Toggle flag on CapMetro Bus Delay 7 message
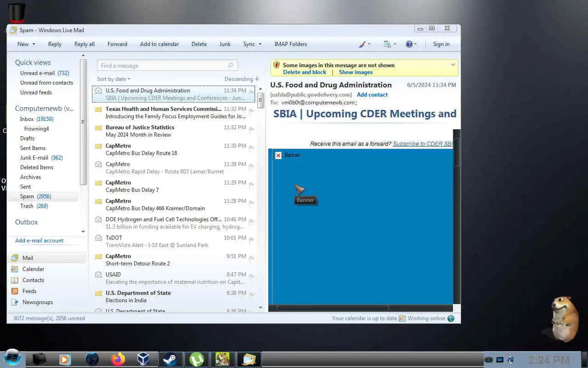 pyautogui.click(x=252, y=185)
